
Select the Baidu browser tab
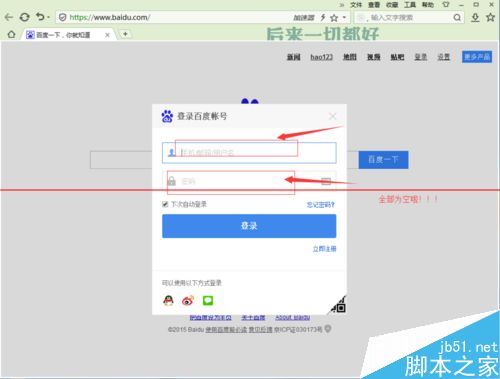tap(68, 35)
